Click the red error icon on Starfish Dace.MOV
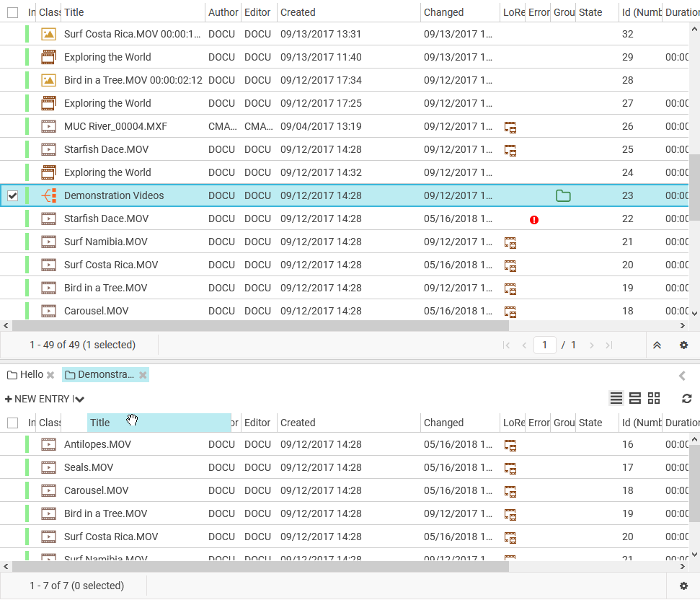This screenshot has width=700, height=600. click(534, 219)
